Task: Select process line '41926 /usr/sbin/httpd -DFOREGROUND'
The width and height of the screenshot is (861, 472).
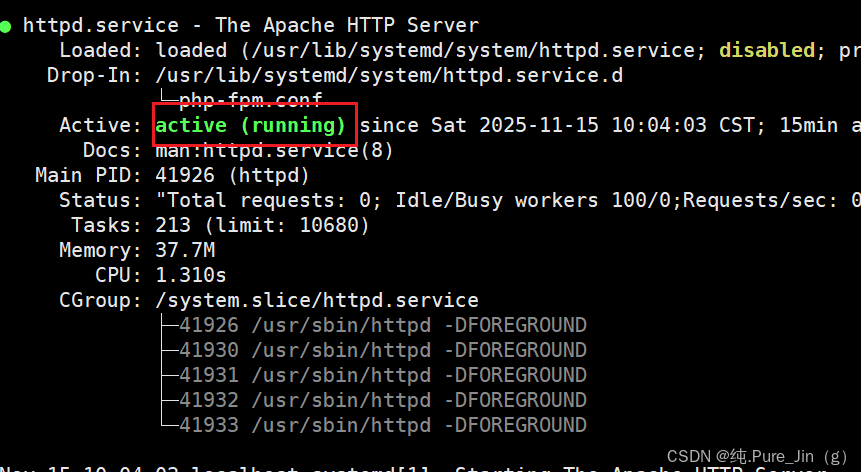Action: click(383, 325)
